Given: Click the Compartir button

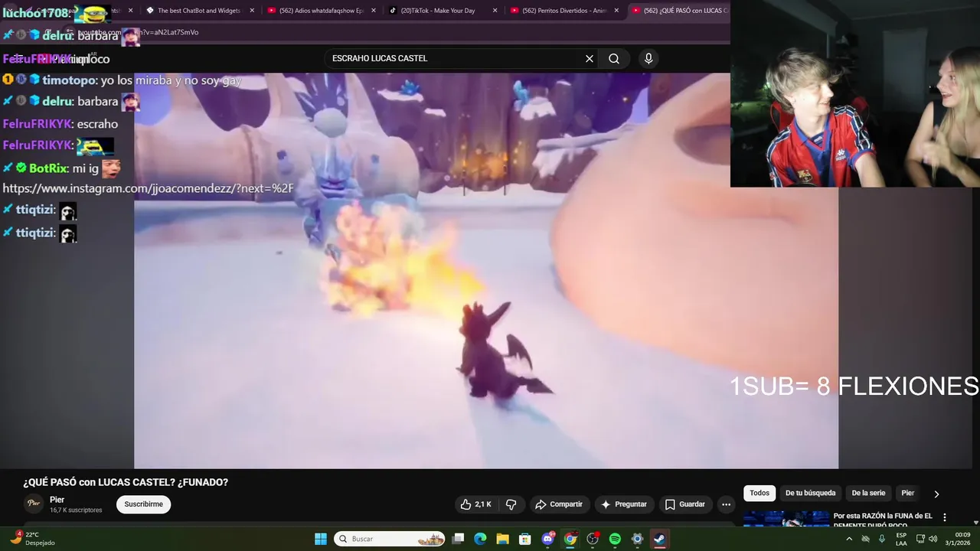Looking at the screenshot, I should [x=559, y=504].
